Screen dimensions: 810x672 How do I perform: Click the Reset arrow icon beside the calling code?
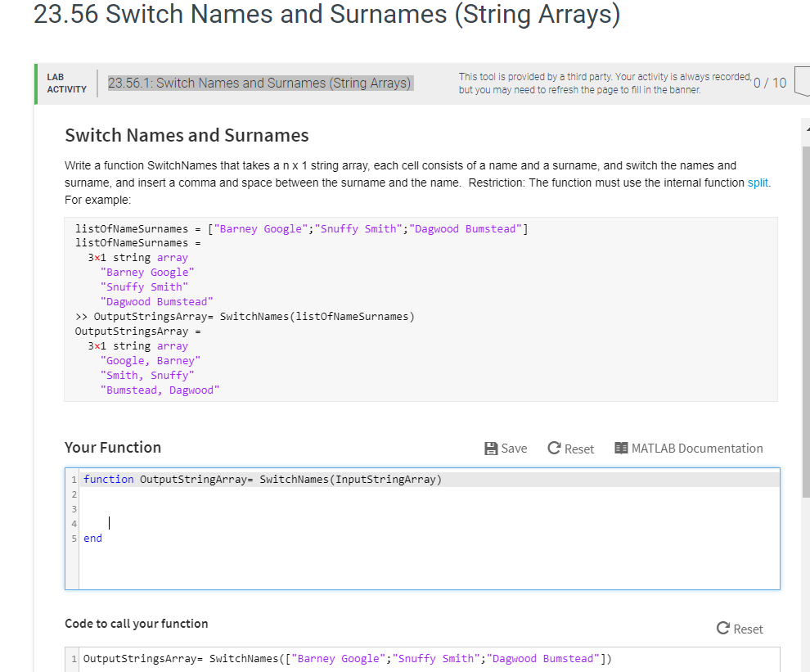[722, 629]
